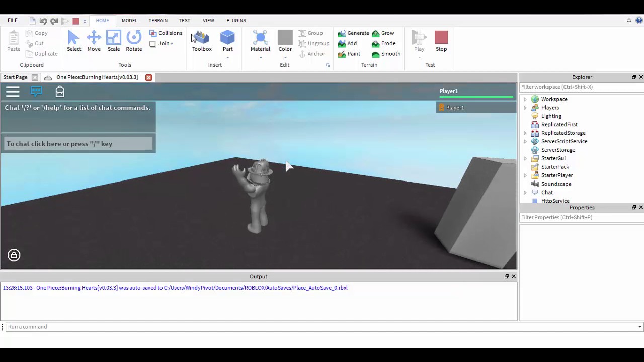Screen dimensions: 644x362
Task: Click the chat box 'To chat click here'
Action: [x=77, y=144]
